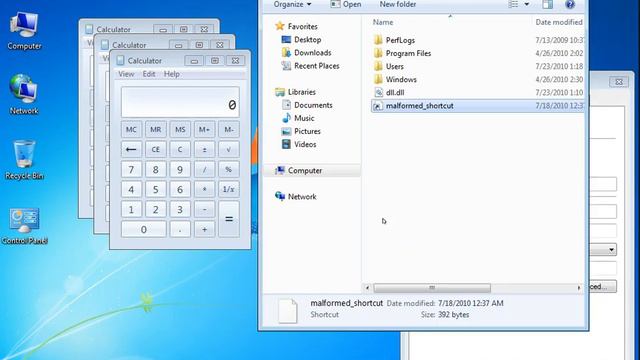Click calculator digit 5
Image resolution: width=640 pixels, height=360 pixels.
(x=156, y=189)
